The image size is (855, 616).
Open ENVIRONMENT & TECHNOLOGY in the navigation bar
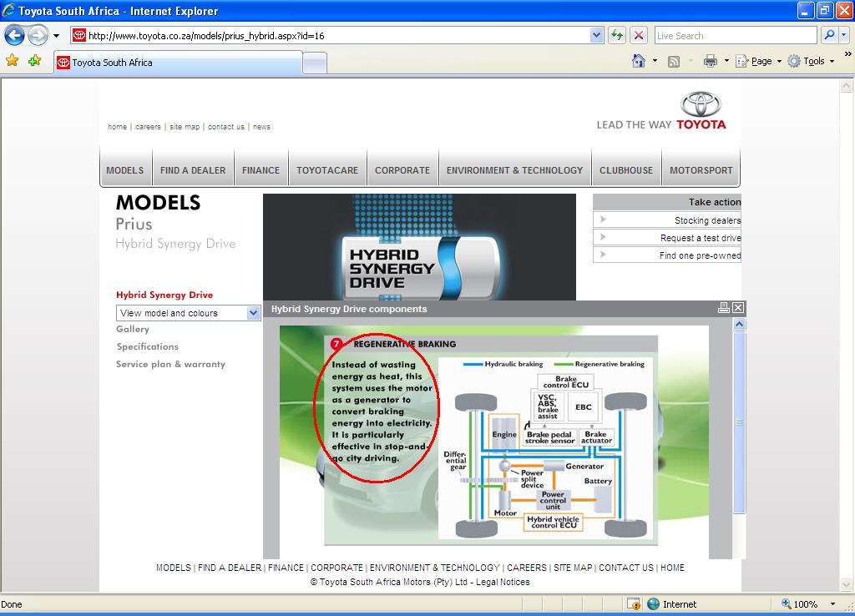[514, 170]
